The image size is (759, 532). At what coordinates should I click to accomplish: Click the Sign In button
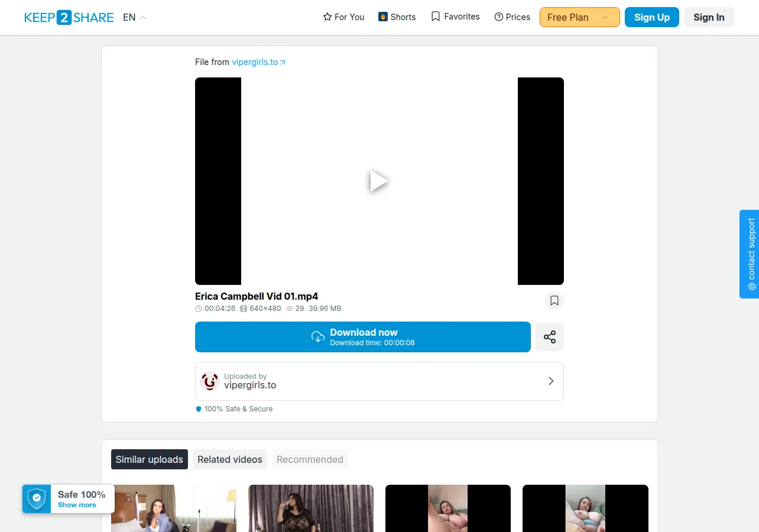(709, 17)
